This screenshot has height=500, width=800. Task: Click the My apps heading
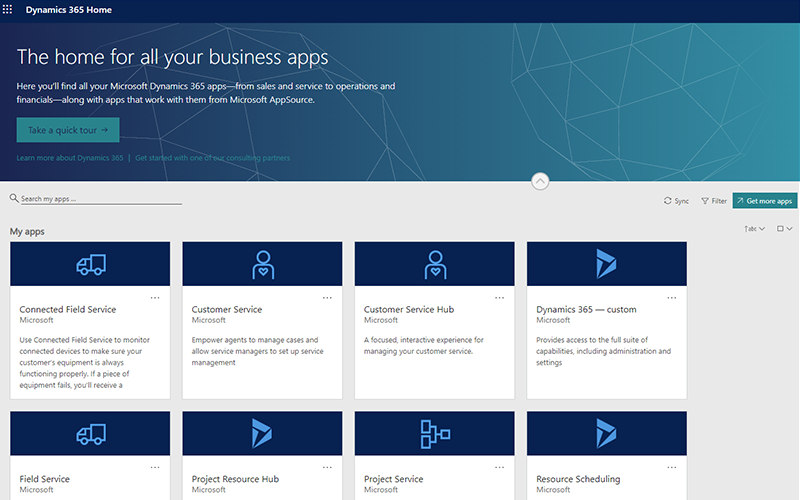click(x=27, y=232)
